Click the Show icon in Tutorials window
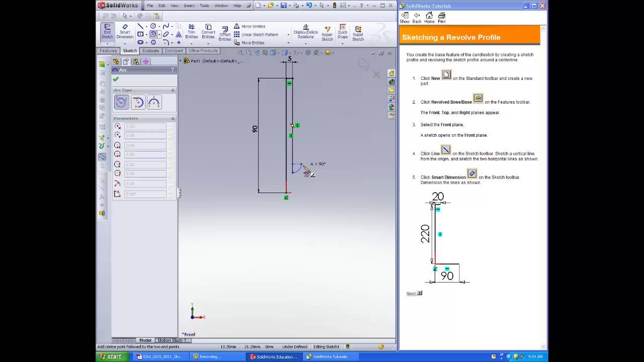Viewport: 644px width, 362px height. pos(405,18)
